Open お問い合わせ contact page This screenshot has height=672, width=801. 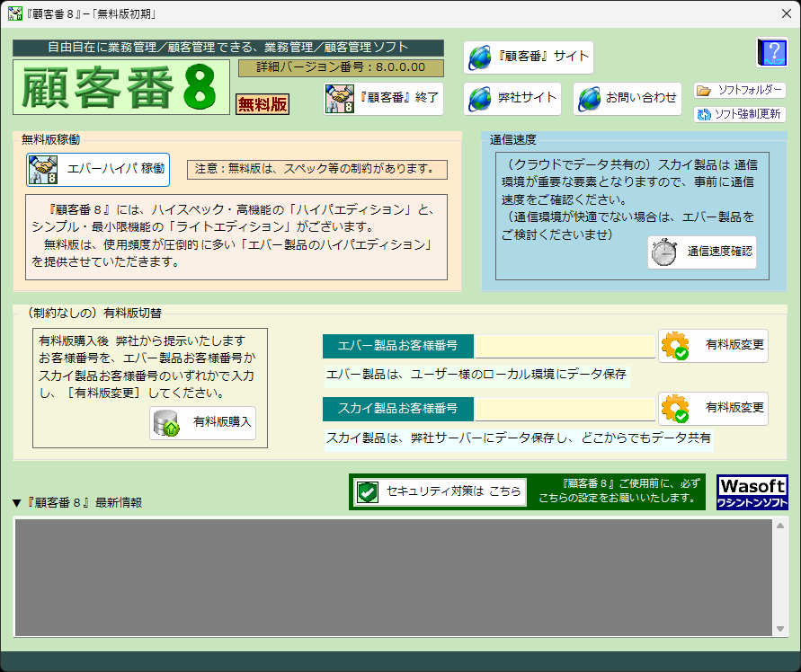627,99
